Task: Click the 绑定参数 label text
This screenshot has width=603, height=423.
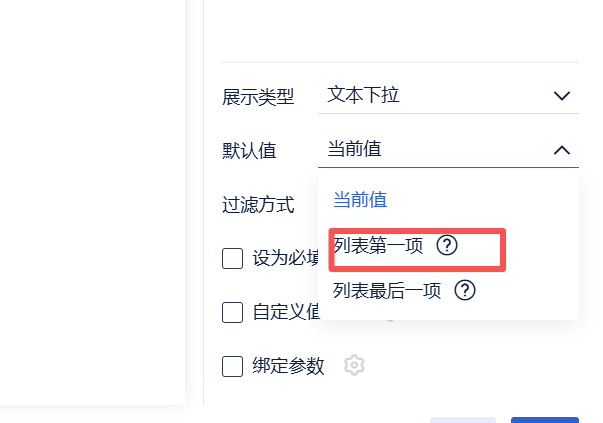Action: 289,366
